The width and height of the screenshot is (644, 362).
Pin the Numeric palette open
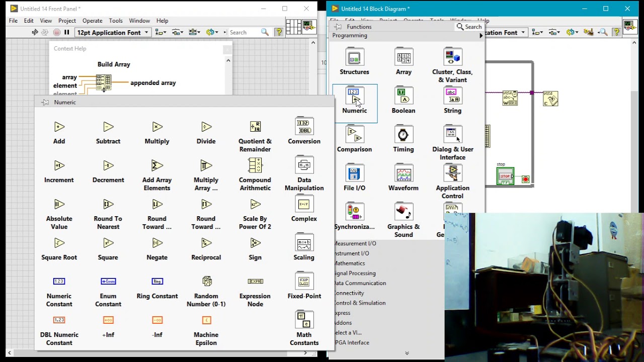click(45, 102)
